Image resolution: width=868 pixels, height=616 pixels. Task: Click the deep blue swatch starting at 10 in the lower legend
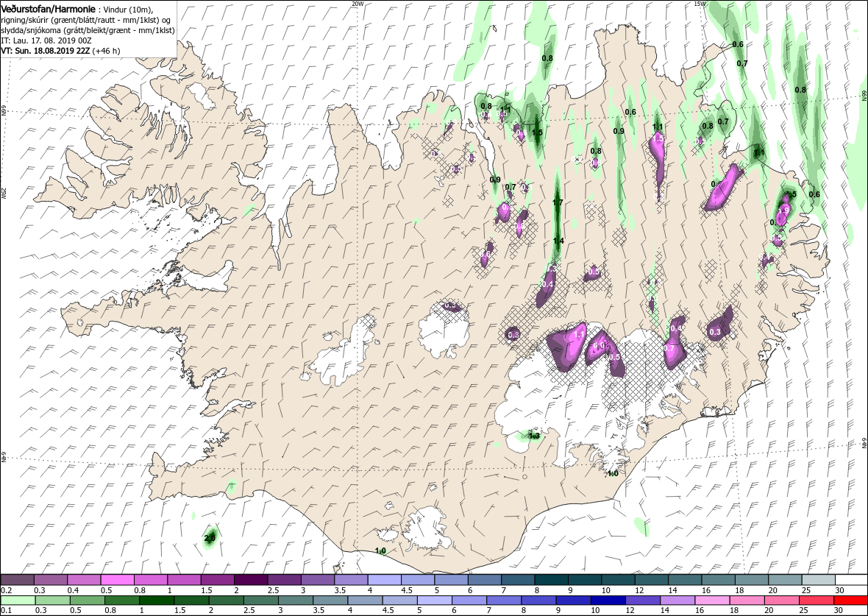tap(608, 601)
